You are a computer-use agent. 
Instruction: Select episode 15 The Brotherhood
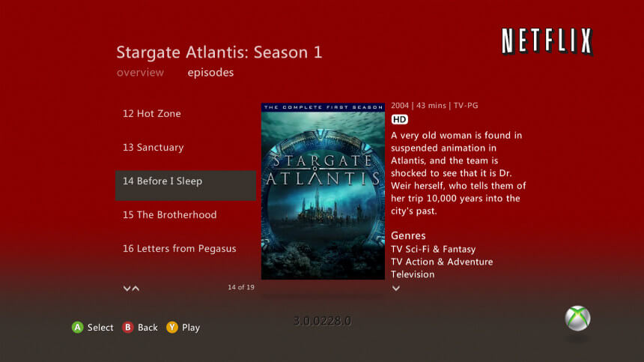tap(186, 214)
